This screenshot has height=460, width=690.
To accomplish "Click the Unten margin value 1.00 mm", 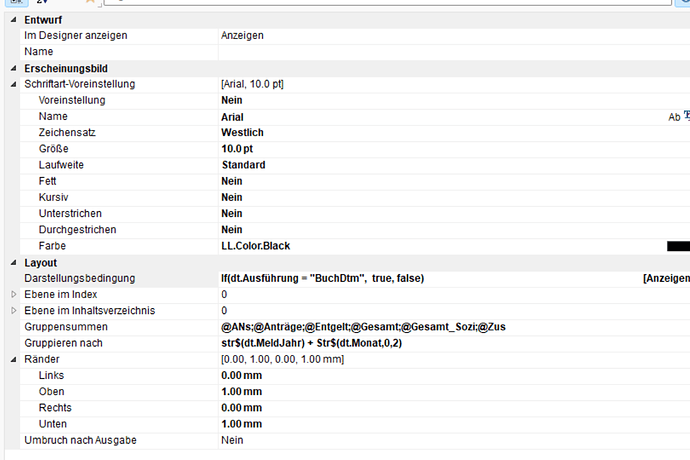I will [242, 424].
